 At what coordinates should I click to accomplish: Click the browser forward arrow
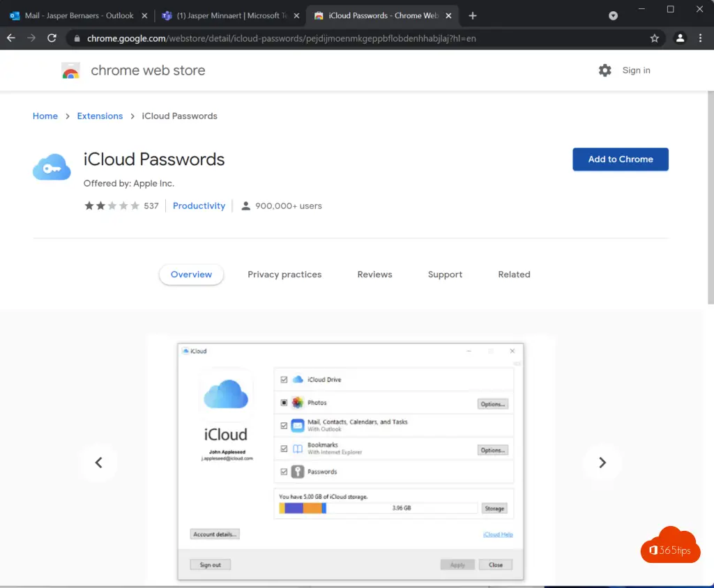(31, 38)
